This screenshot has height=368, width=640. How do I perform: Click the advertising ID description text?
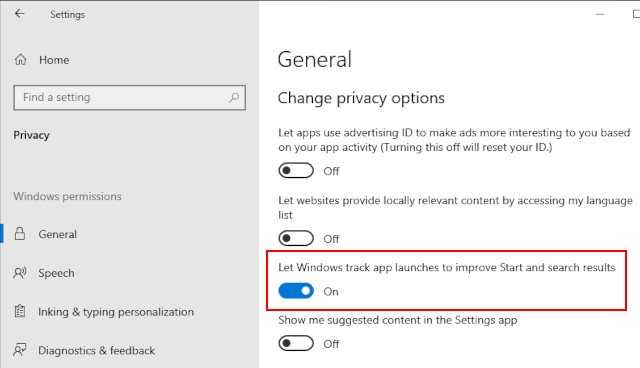coord(454,140)
